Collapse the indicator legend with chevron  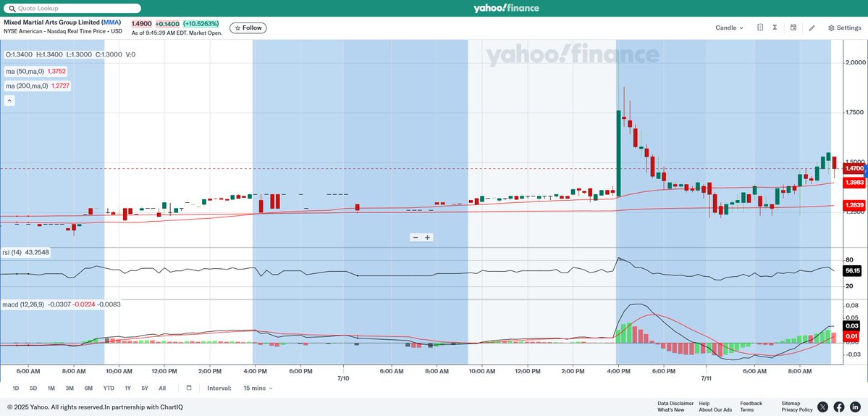[x=9, y=100]
